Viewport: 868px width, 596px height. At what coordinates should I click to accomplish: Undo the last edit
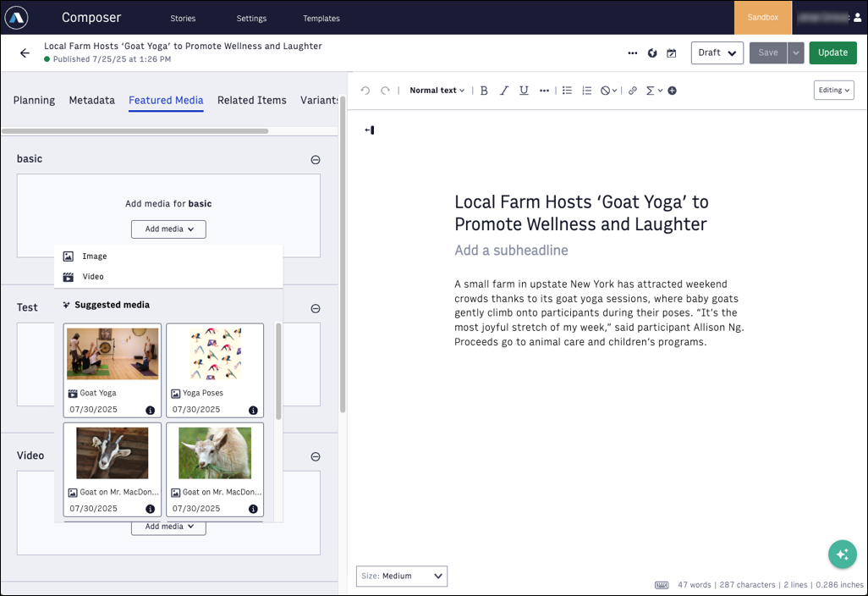365,91
